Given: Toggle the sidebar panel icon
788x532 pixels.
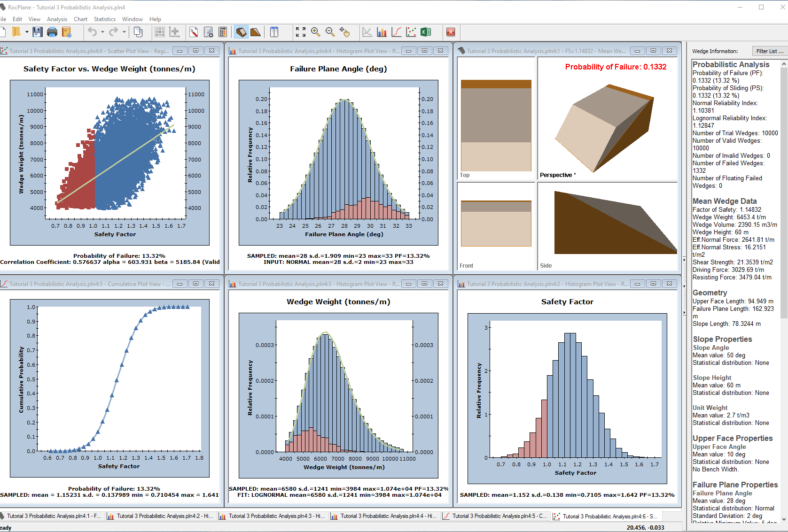Looking at the screenshot, I should (274, 32).
